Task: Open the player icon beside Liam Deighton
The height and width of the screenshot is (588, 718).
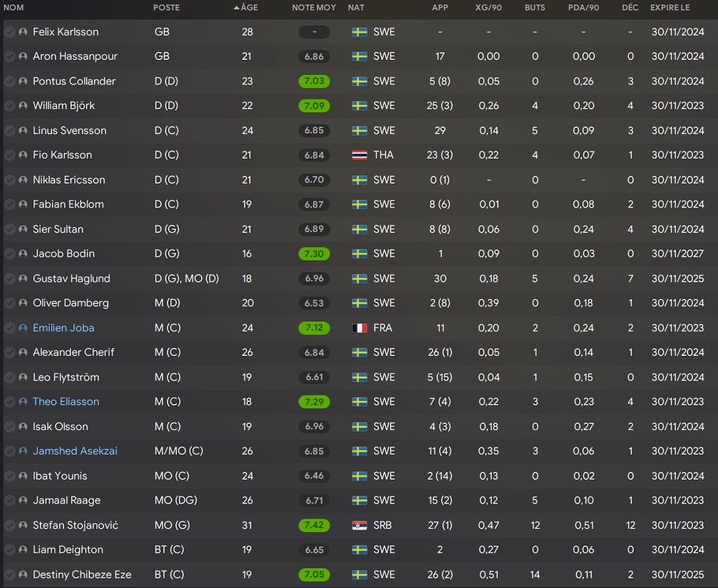Action: click(x=23, y=549)
